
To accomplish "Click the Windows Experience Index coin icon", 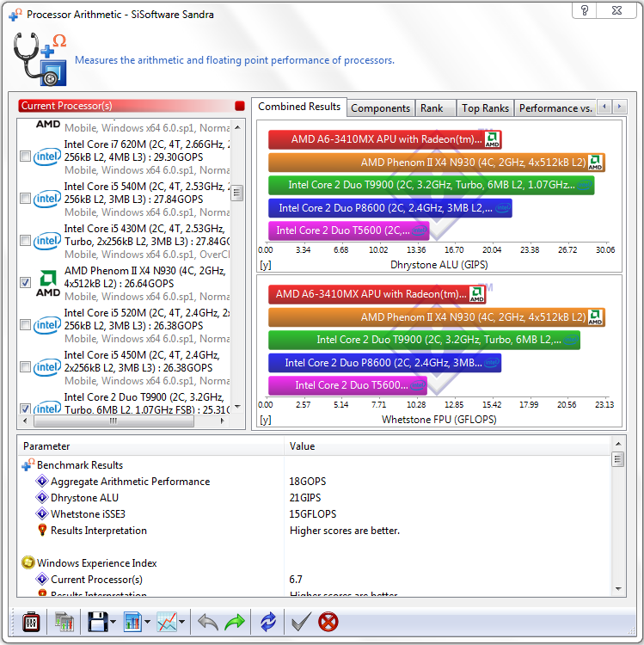I will click(28, 562).
